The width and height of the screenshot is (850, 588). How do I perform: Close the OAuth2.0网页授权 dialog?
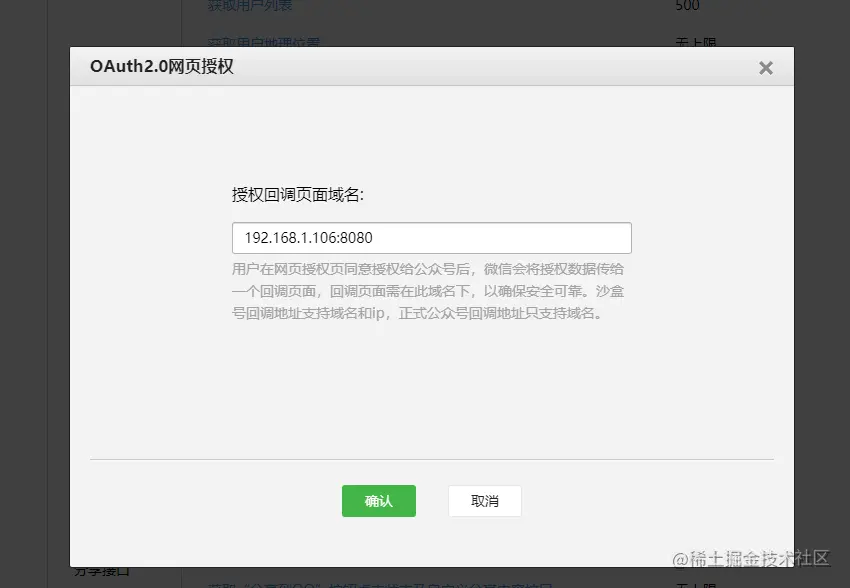(765, 68)
